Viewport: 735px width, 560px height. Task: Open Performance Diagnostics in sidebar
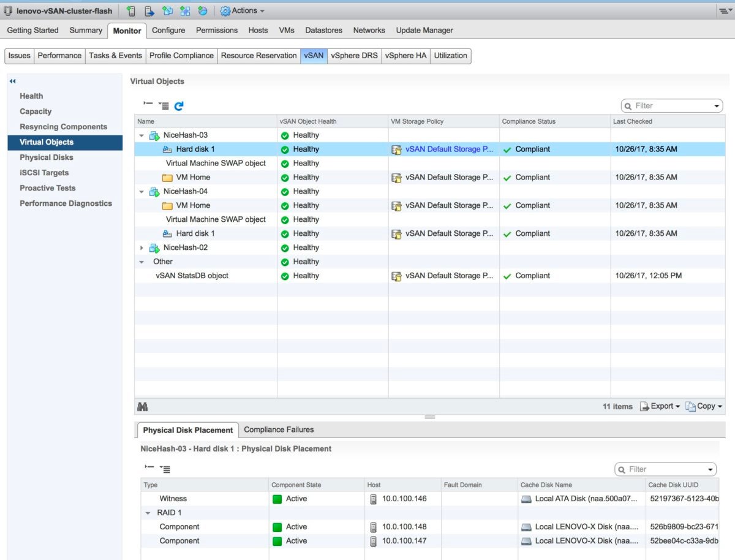[66, 203]
